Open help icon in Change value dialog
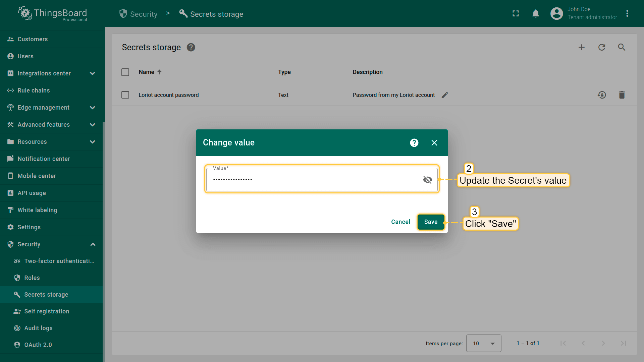Viewport: 644px width, 362px height. pyautogui.click(x=414, y=143)
